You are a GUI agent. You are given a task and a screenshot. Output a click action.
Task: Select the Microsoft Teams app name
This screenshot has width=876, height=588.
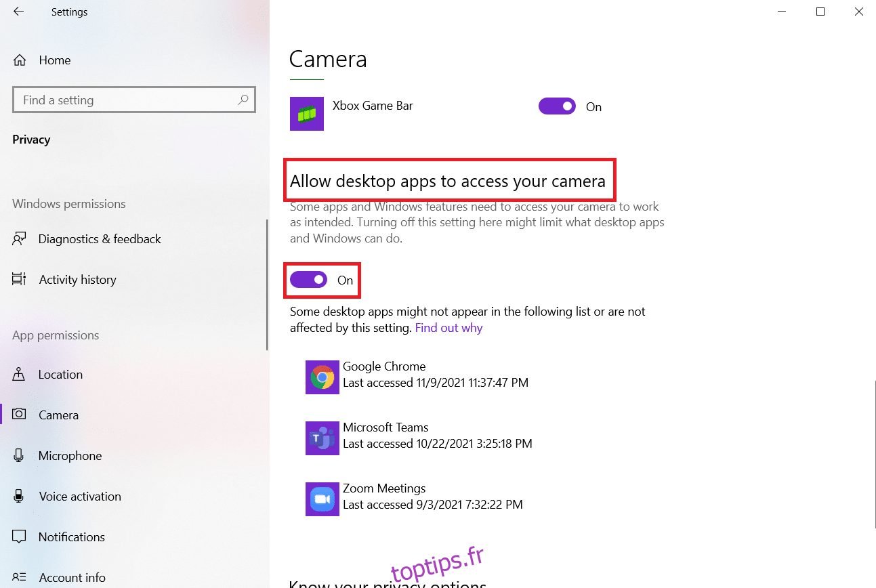[385, 427]
